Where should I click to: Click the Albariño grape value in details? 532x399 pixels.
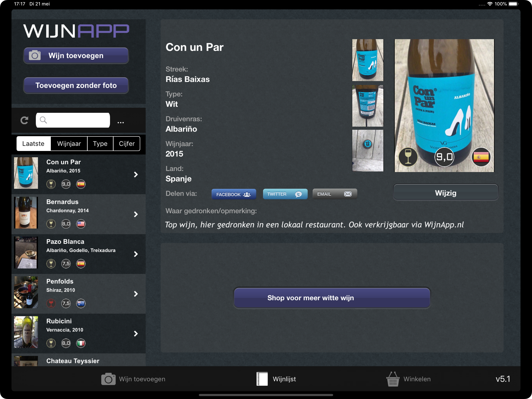[181, 129]
